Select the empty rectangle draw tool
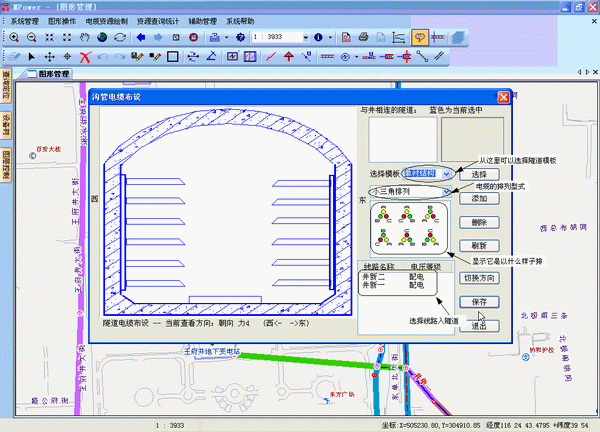 pos(173,57)
